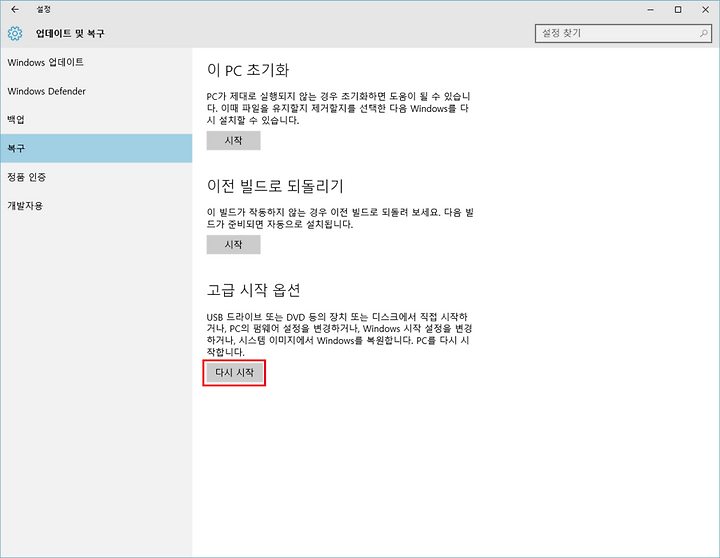720x558 pixels.
Task: Focus the 설정 찾기 search field
Action: (x=623, y=34)
